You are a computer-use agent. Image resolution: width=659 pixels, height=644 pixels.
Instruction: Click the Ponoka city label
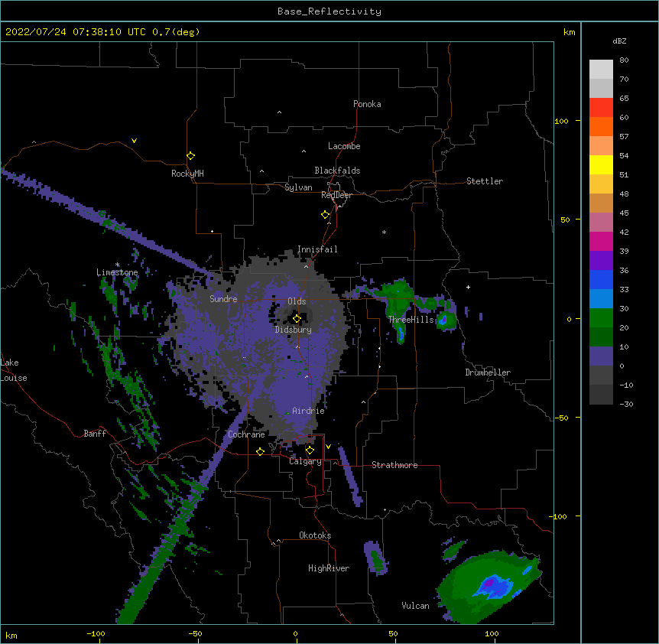[x=367, y=104]
